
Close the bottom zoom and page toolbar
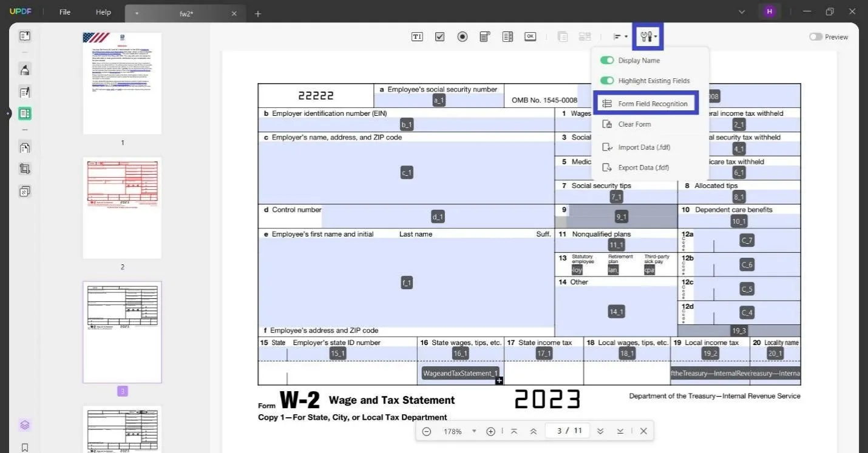coord(643,431)
